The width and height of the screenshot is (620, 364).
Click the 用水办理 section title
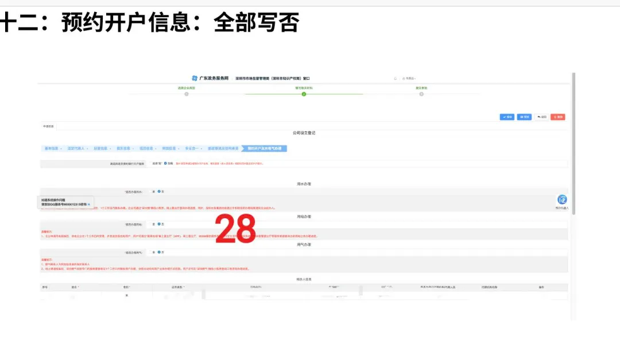pyautogui.click(x=304, y=184)
